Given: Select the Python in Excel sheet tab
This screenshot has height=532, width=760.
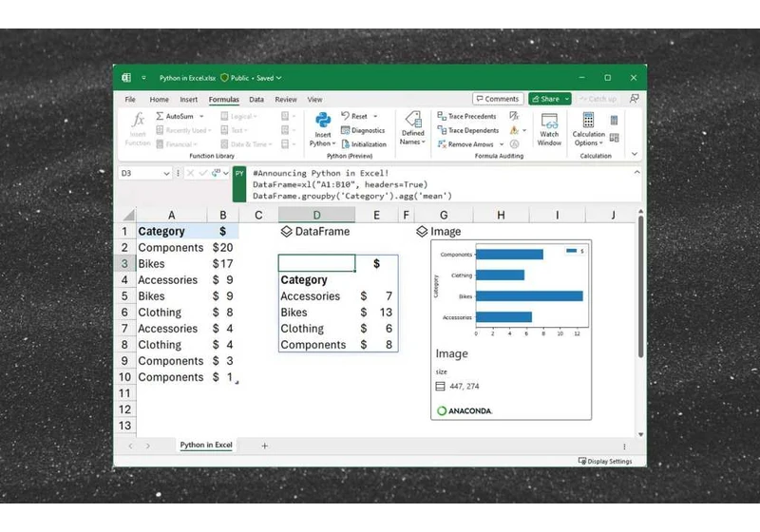Looking at the screenshot, I should [206, 445].
